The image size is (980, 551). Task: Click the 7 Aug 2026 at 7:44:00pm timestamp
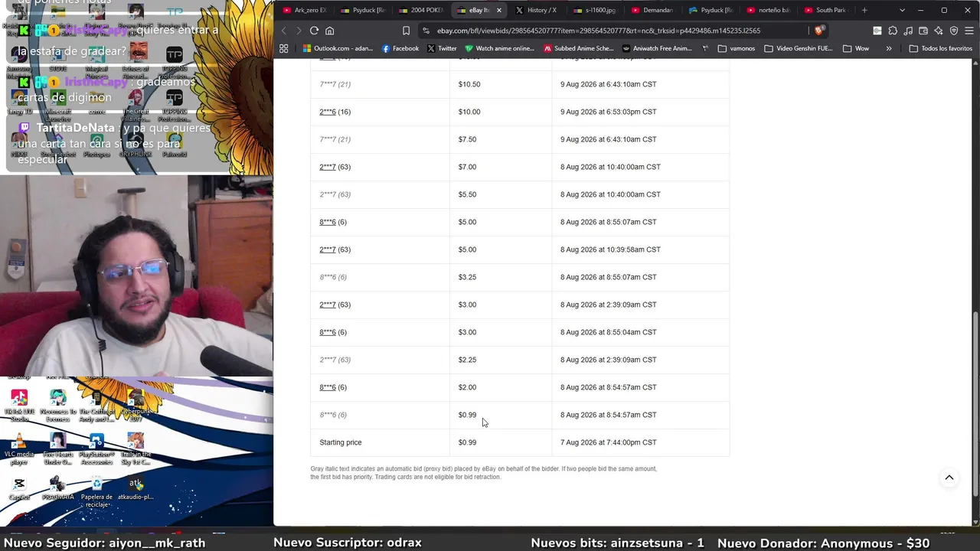click(609, 442)
